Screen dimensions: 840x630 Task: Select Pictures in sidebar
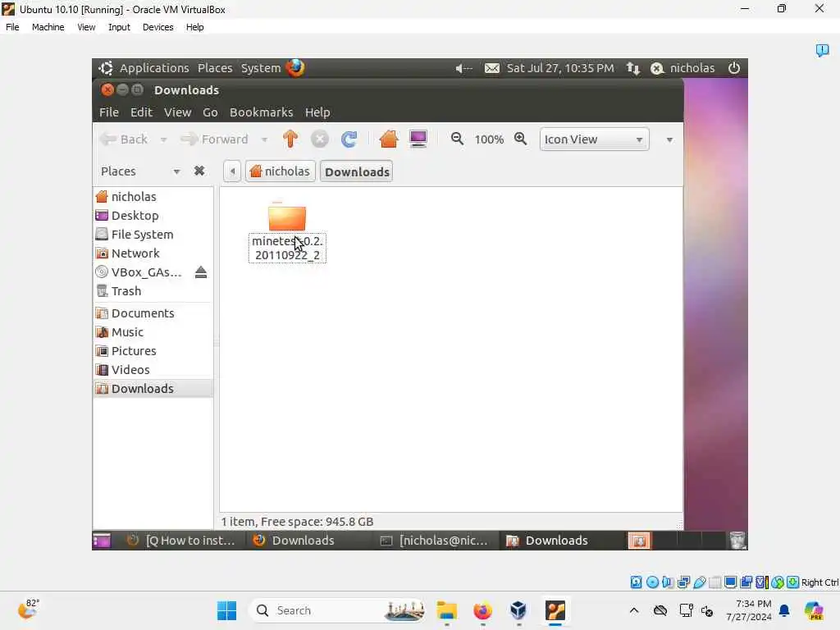(x=153, y=351)
